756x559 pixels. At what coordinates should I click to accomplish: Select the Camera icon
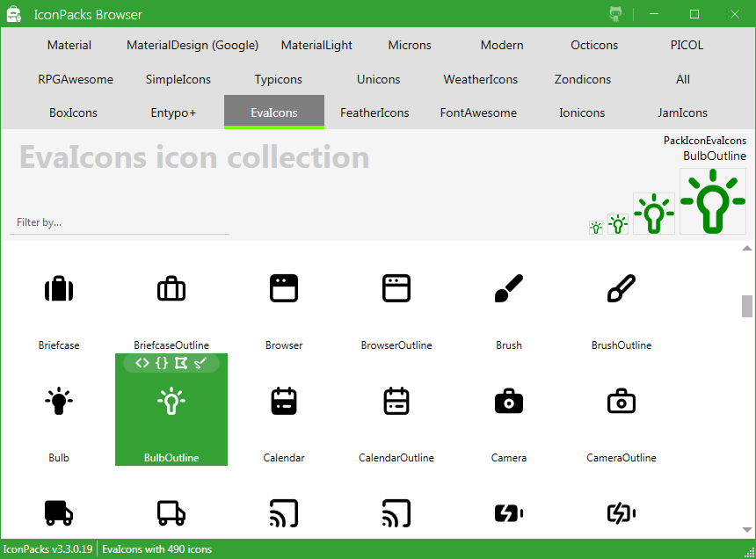click(x=509, y=401)
